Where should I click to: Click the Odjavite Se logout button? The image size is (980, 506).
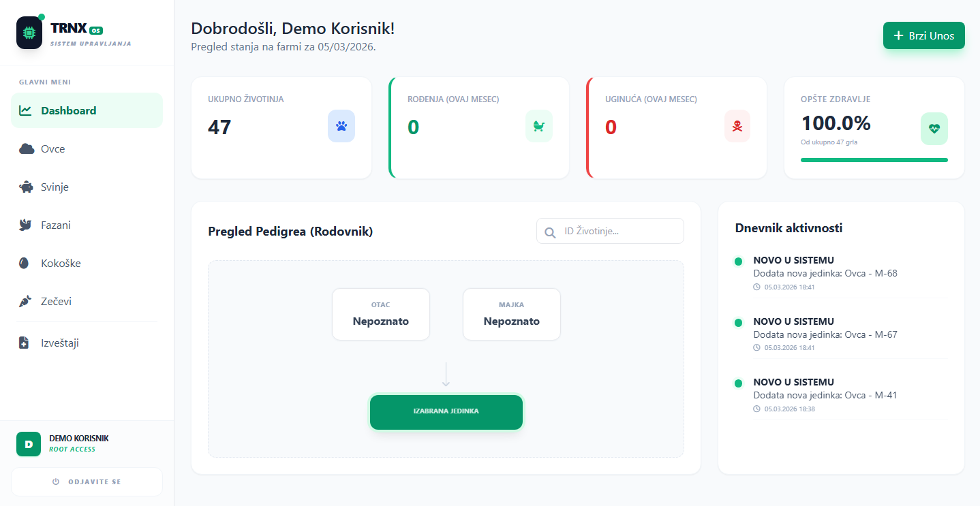[x=87, y=481]
